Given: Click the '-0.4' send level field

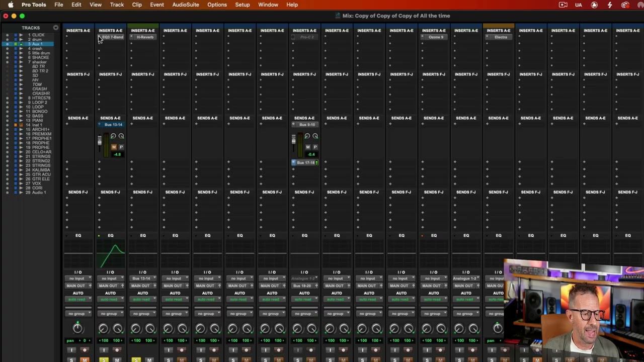Looking at the screenshot, I should click(x=311, y=154).
